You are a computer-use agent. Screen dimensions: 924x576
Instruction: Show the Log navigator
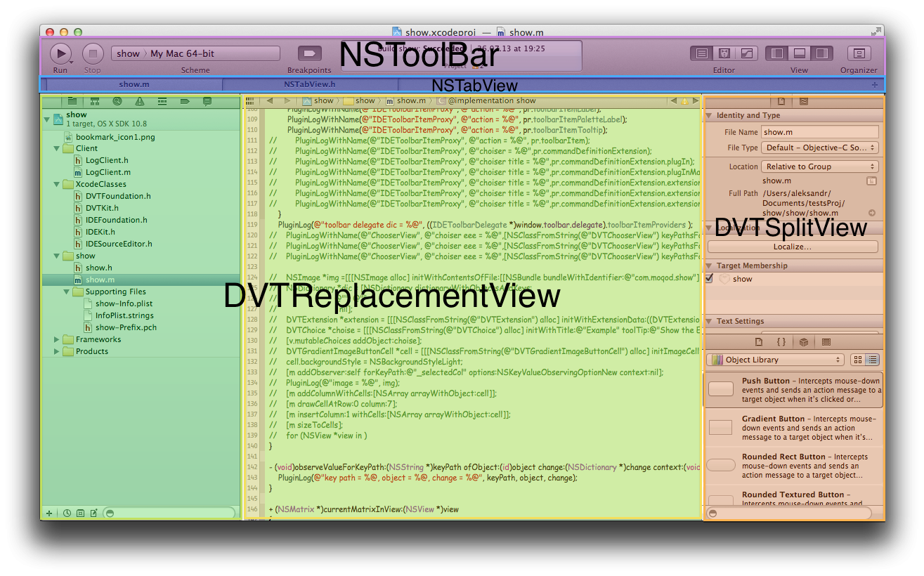point(207,102)
